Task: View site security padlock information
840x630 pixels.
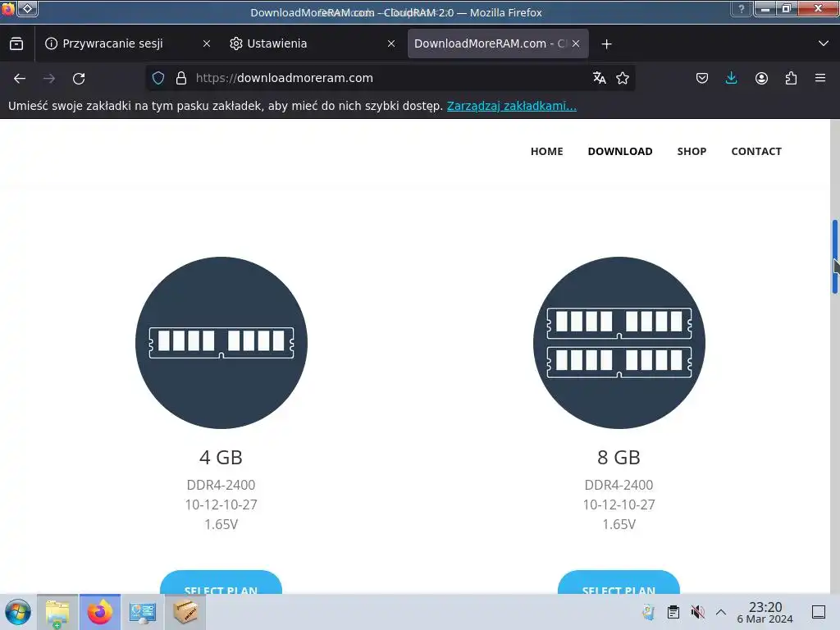Action: 181,78
